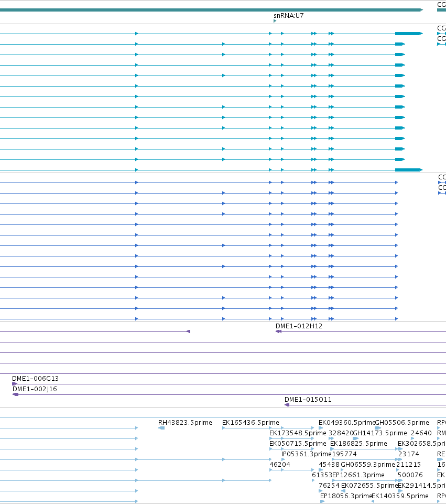The height and width of the screenshot is (504, 446).
Task: Click the 24640 EST label
Action: [x=421, y=433]
